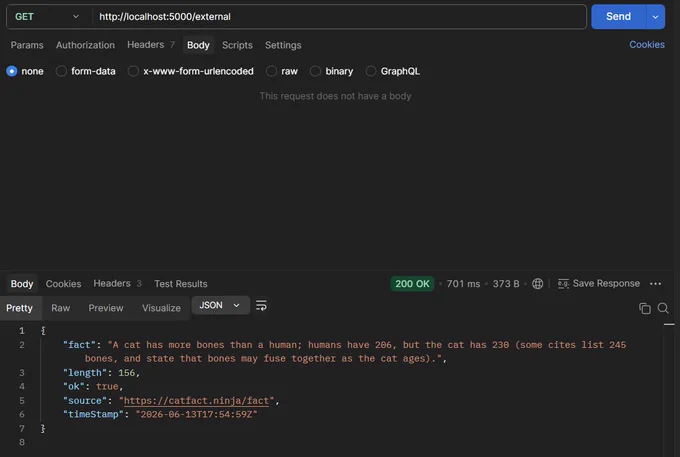Switch to Raw response view

tap(61, 308)
